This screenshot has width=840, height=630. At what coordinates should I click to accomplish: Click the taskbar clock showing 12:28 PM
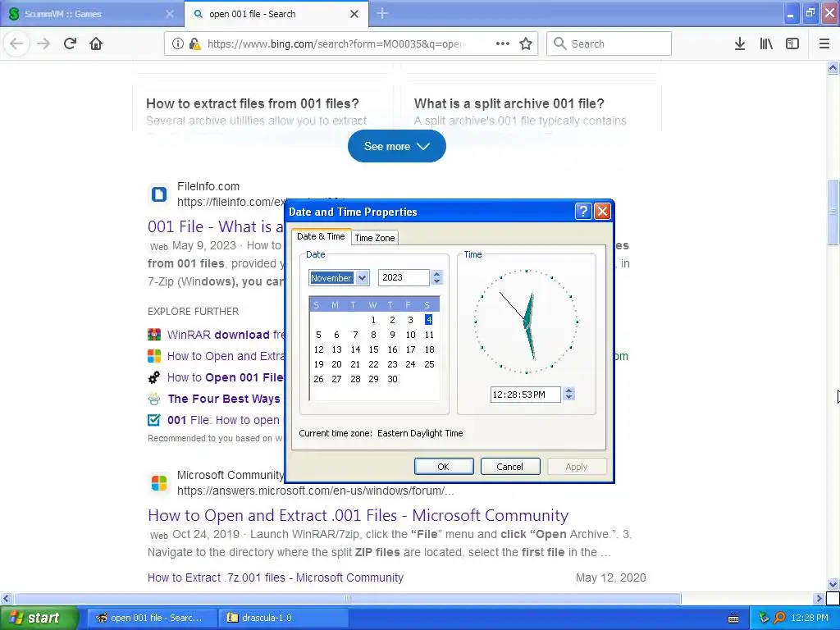point(810,618)
